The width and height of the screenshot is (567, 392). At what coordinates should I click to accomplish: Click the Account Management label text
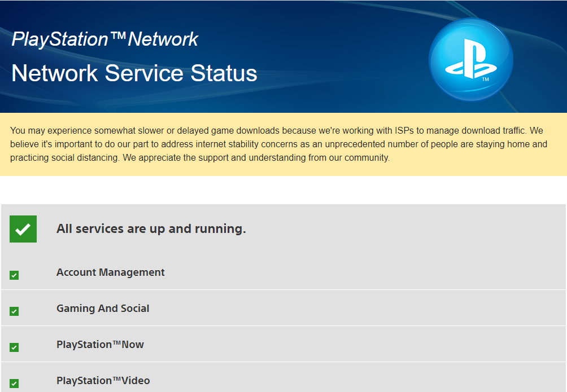pyautogui.click(x=110, y=272)
